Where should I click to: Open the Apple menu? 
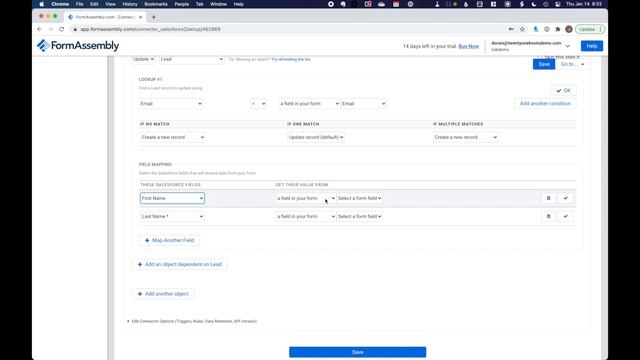41,4
